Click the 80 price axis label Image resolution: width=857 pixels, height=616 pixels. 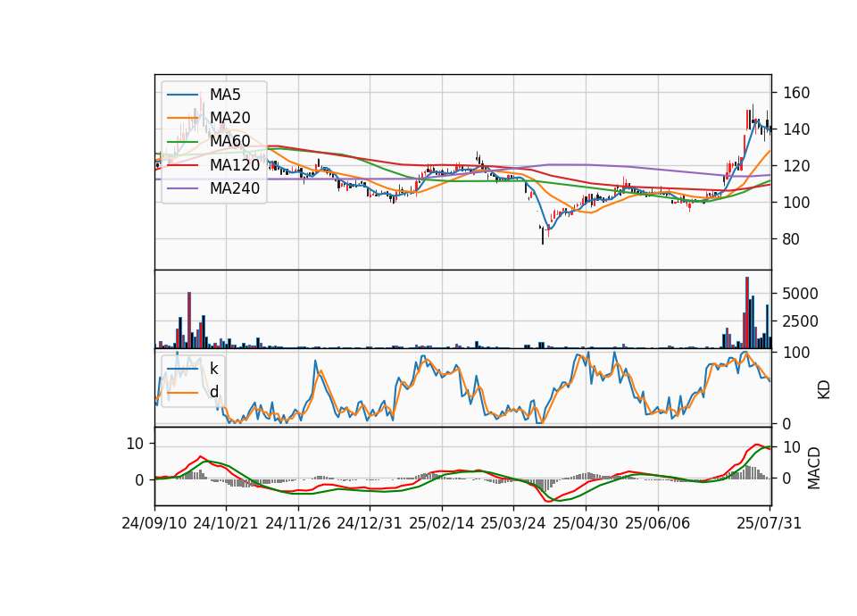point(792,239)
